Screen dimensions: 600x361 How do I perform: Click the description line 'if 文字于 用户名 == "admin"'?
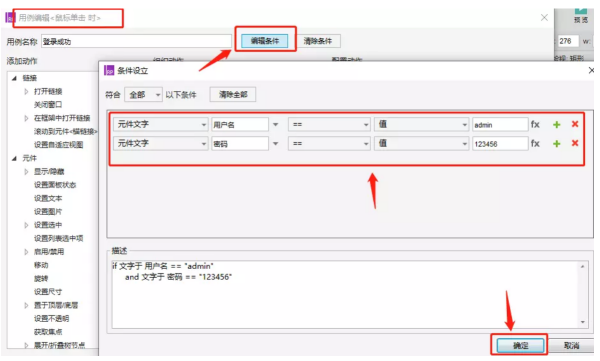click(163, 266)
